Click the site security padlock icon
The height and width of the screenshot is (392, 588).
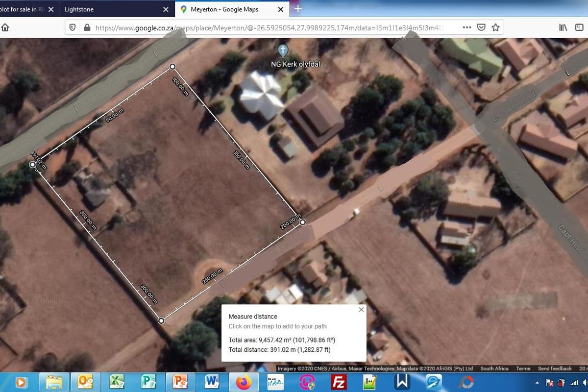click(x=86, y=27)
